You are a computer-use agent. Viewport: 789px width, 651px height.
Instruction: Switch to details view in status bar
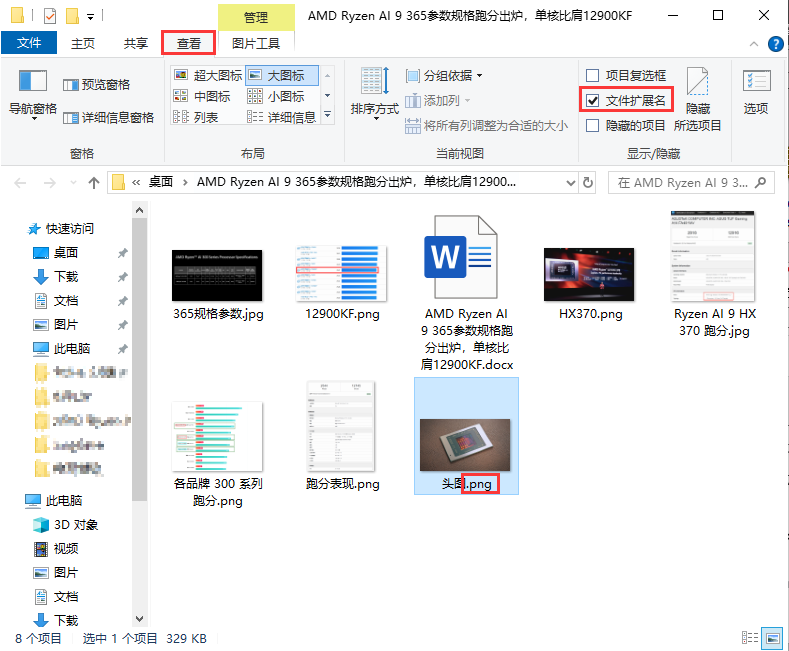(750, 638)
